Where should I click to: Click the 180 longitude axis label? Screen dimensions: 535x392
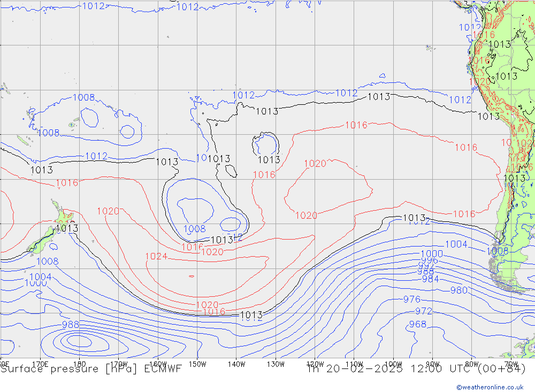point(80,364)
